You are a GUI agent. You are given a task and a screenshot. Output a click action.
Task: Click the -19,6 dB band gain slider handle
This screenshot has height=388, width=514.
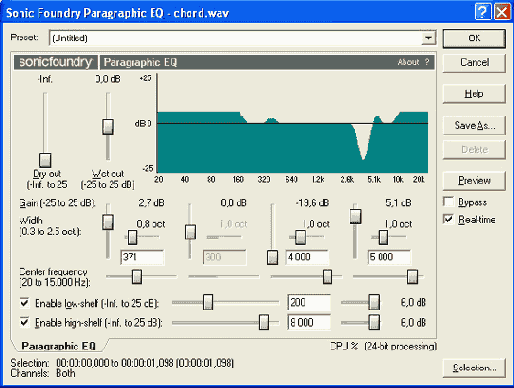tap(272, 257)
